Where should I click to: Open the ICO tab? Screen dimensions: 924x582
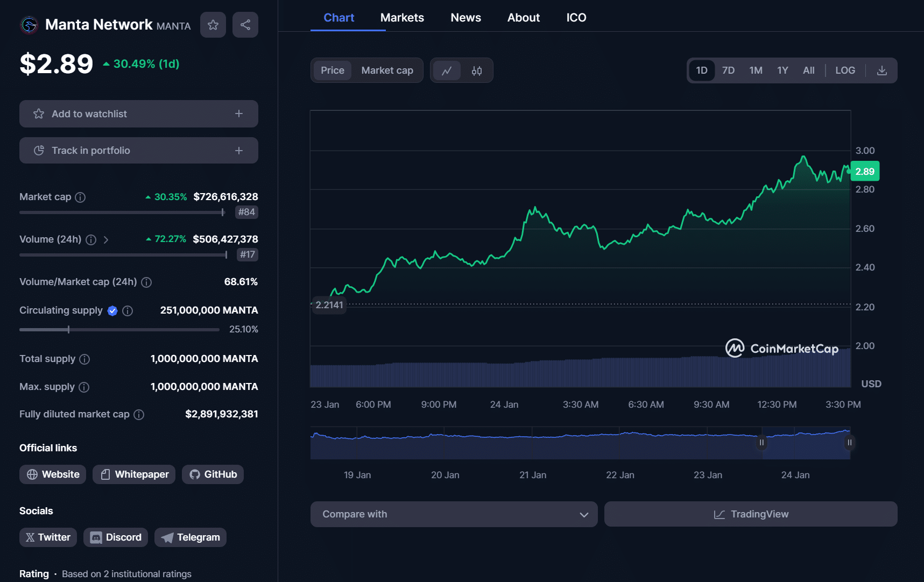click(x=576, y=18)
